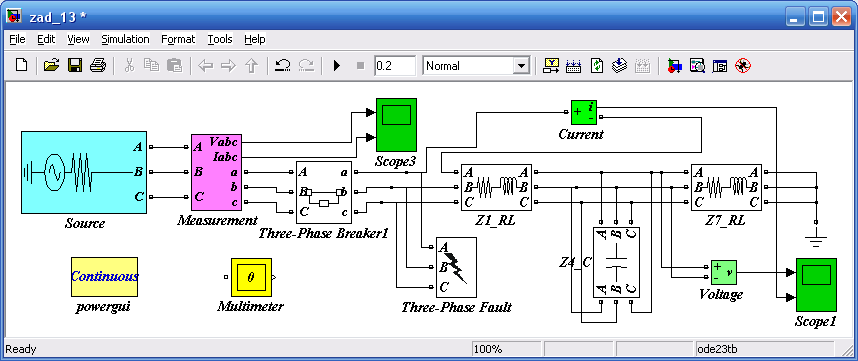858x361 pixels.
Task: Open Model Explorer magnifier icon
Action: pos(697,66)
